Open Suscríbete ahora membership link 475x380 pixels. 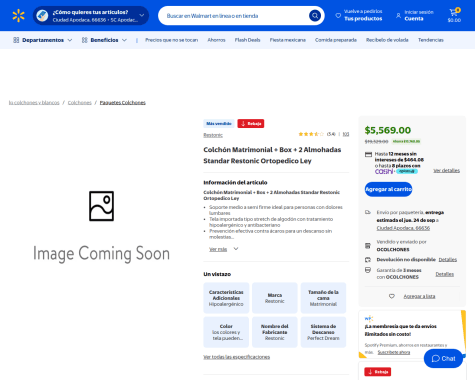394,352
